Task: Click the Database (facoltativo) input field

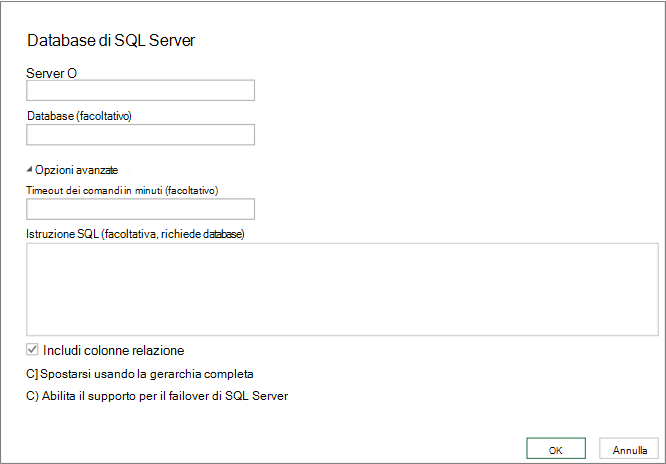Action: coord(141,135)
